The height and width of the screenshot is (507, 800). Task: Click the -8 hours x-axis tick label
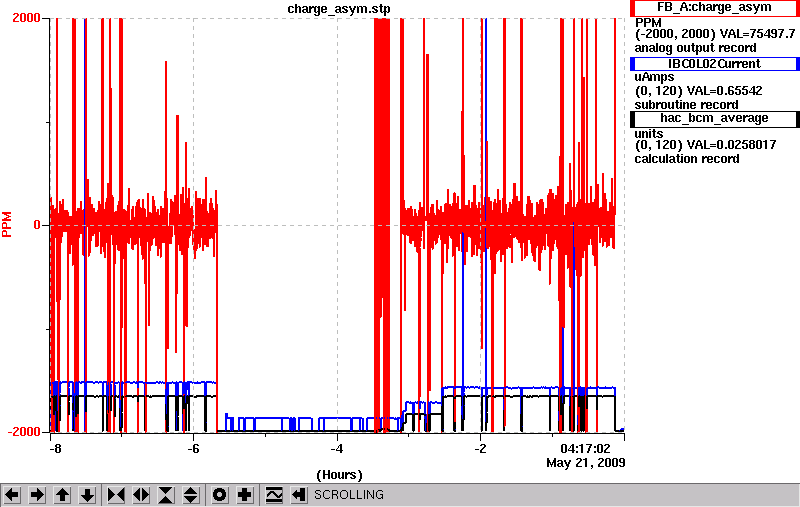coord(55,449)
